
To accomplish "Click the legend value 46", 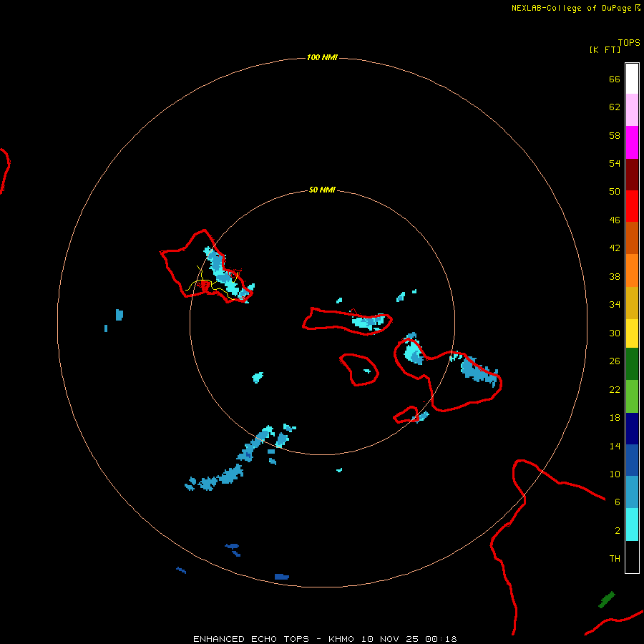I will tap(615, 220).
